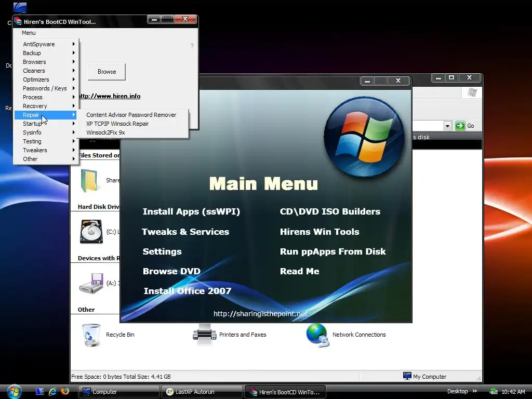This screenshot has height=399, width=532.
Task: Open Read Me in the Main Menu
Action: coord(300,271)
